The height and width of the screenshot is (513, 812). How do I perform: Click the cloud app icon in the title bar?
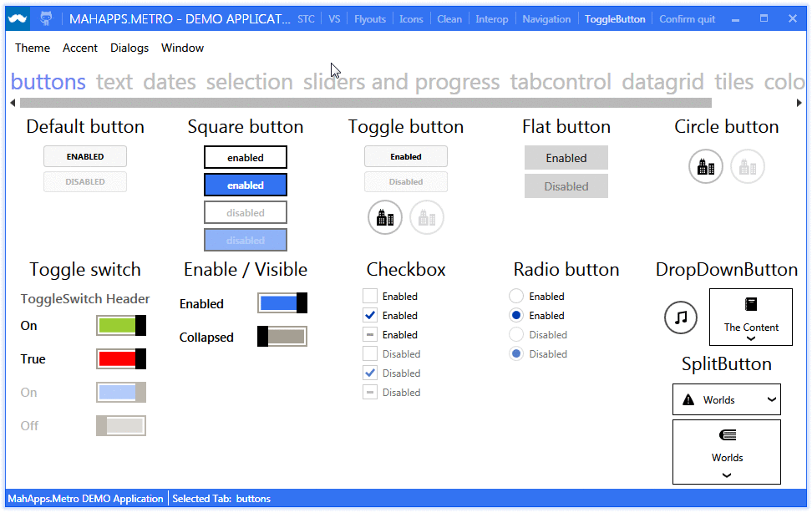pyautogui.click(x=17, y=18)
